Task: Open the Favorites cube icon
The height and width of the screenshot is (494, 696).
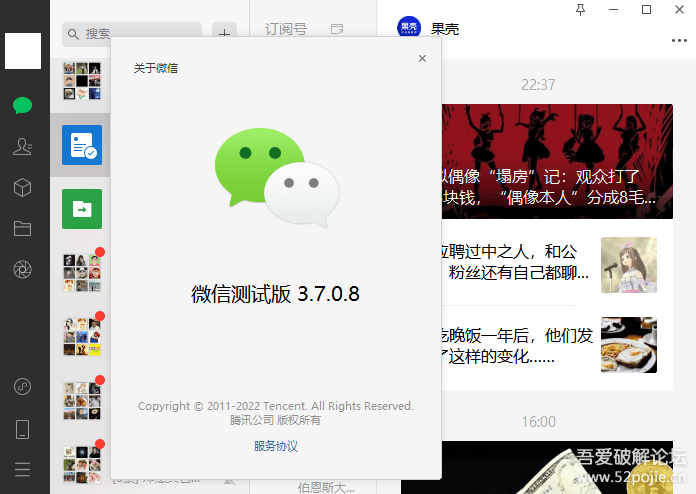Action: point(23,188)
